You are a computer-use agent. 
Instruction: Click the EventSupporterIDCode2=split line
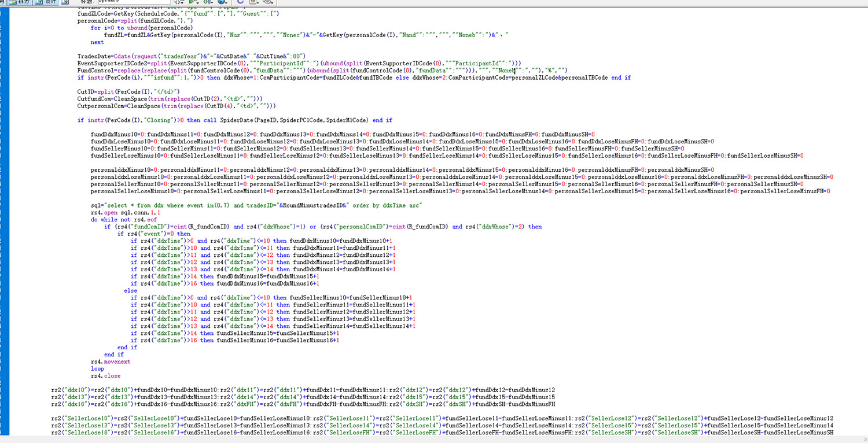pos(300,63)
